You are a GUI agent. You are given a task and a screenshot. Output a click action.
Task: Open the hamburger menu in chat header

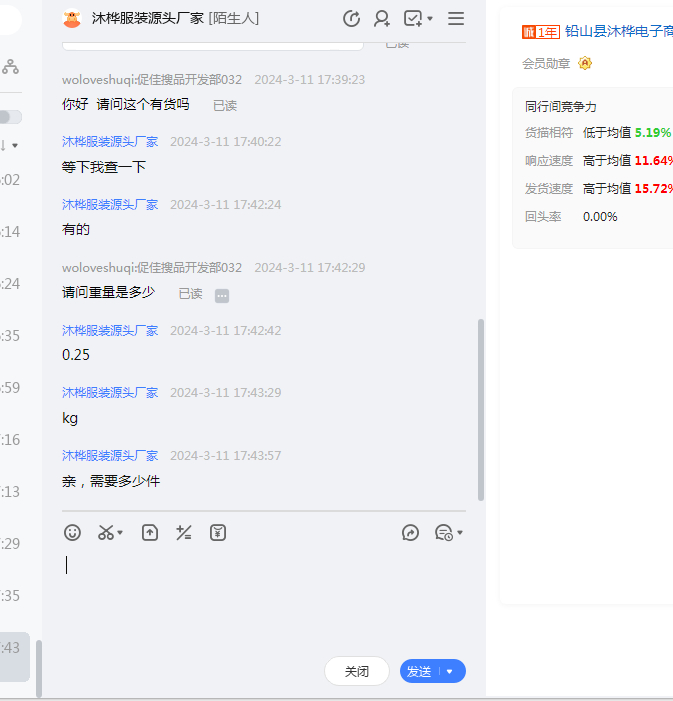pyautogui.click(x=456, y=18)
